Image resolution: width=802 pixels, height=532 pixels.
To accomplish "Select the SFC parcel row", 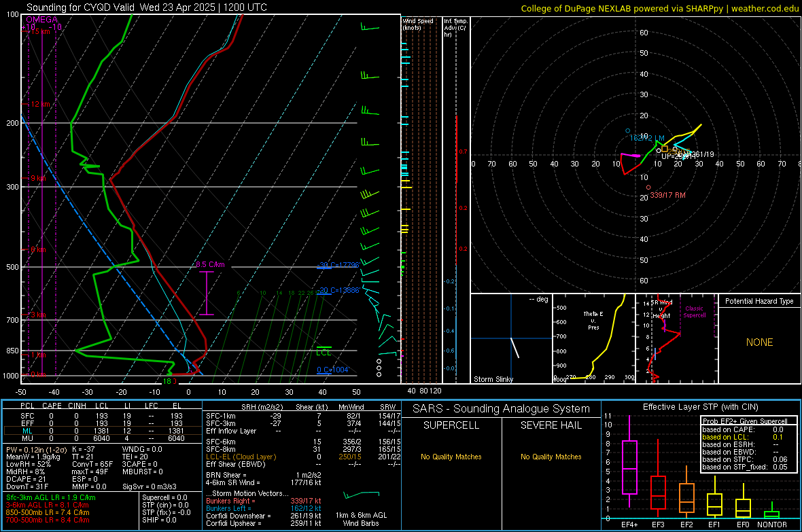I will coord(102,416).
